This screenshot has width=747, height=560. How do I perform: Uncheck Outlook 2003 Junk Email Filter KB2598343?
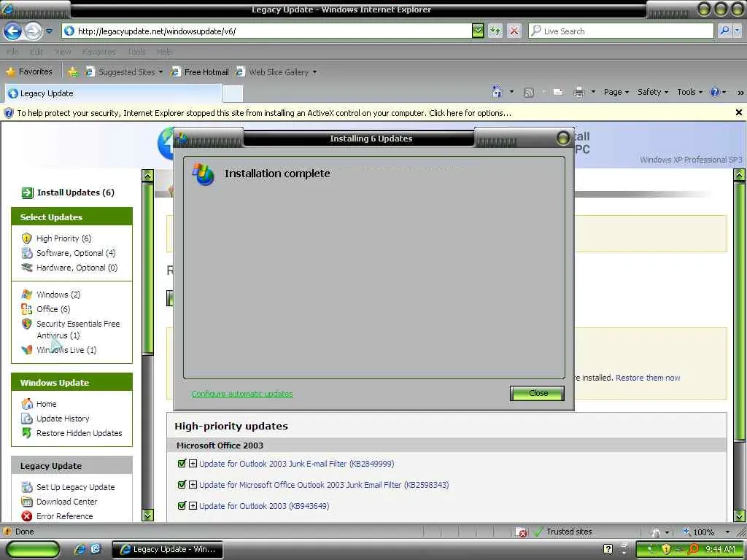[x=181, y=485]
